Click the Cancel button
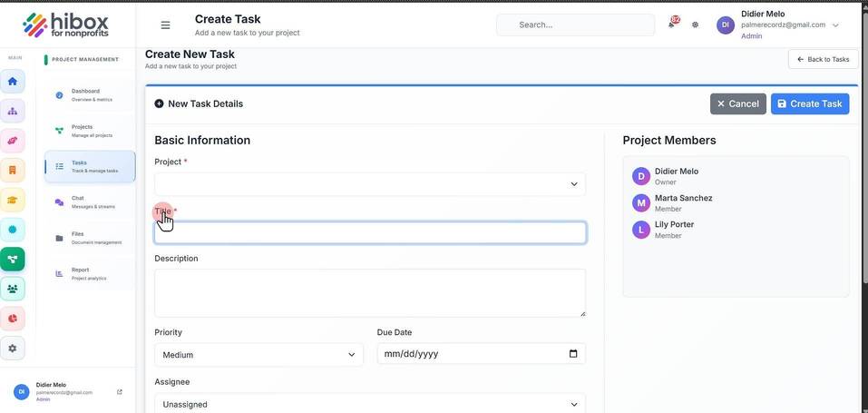This screenshot has height=413, width=868. point(738,103)
